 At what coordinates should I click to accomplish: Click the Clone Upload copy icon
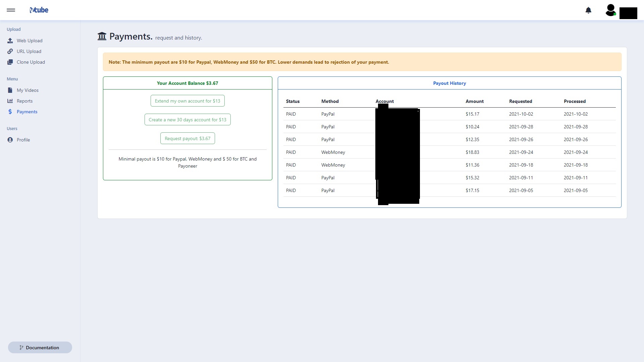10,62
